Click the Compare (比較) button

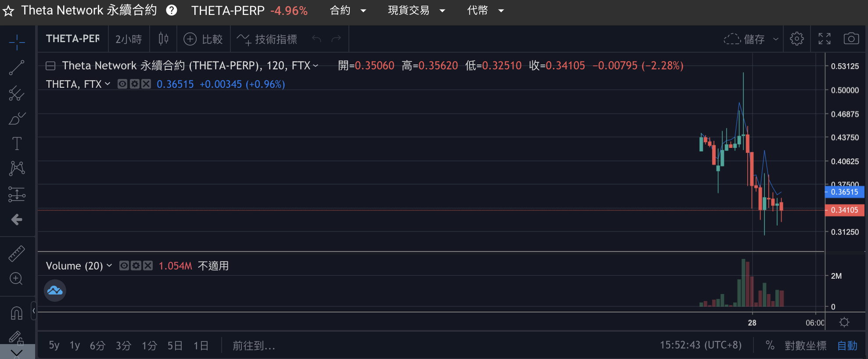(203, 39)
